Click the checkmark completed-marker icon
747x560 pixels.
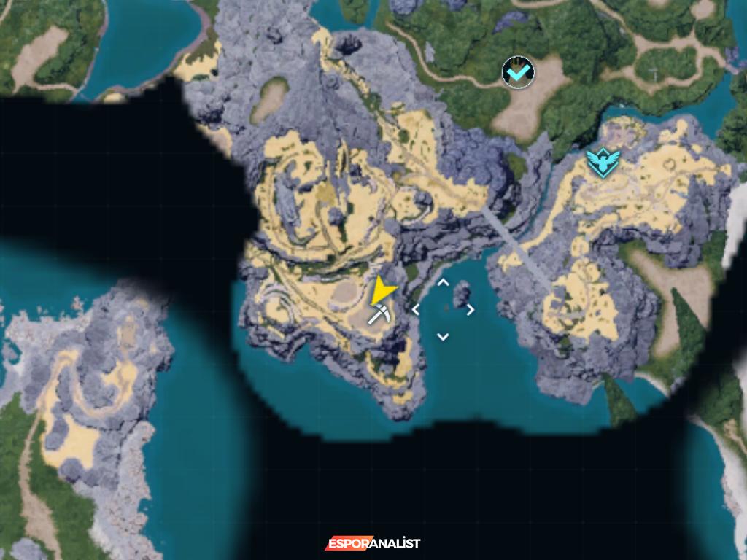[x=518, y=73]
